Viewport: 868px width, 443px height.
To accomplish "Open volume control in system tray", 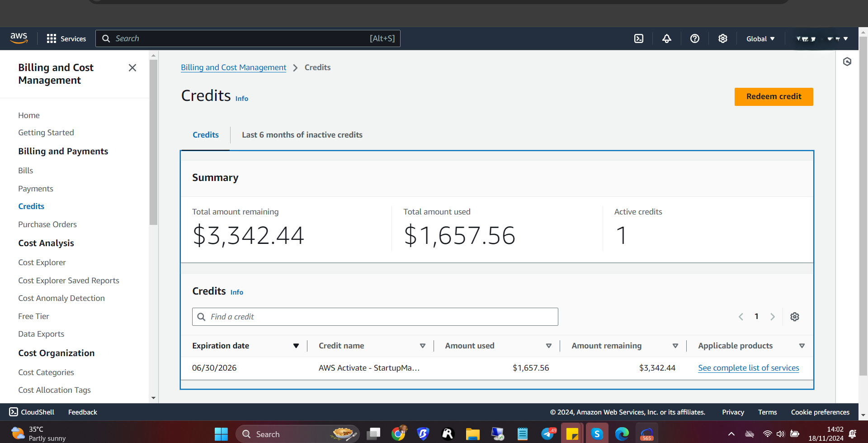I will pos(781,434).
